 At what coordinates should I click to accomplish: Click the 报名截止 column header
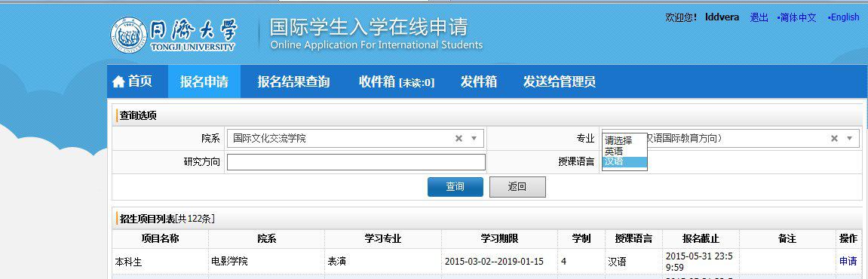[701, 238]
